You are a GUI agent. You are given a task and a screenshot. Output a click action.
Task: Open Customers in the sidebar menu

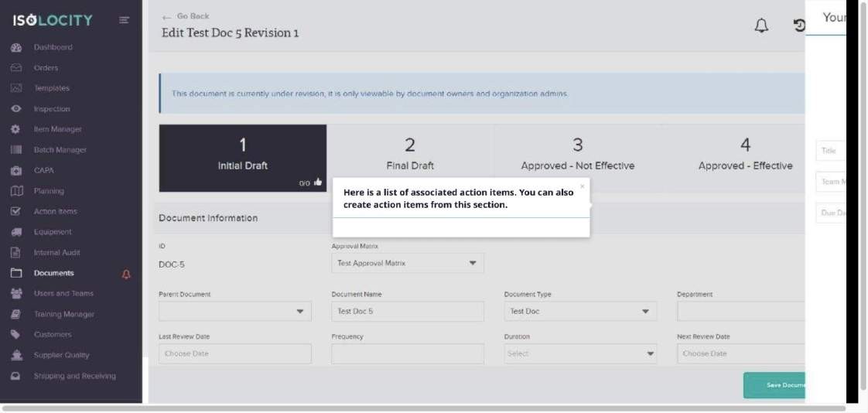[53, 334]
